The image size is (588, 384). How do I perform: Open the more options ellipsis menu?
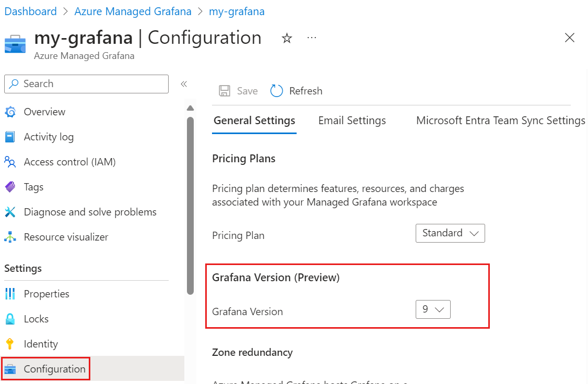tap(312, 38)
